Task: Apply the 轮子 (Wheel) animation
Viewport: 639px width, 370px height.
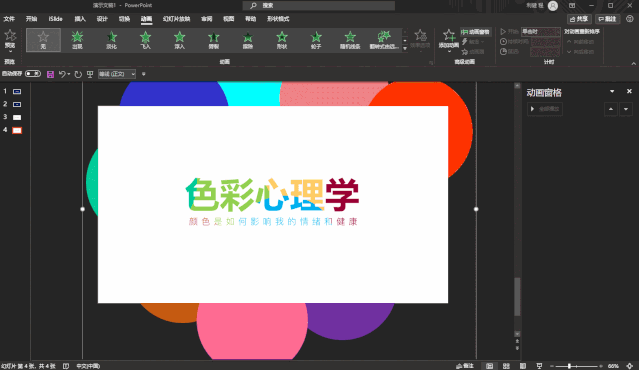Action: [x=316, y=40]
